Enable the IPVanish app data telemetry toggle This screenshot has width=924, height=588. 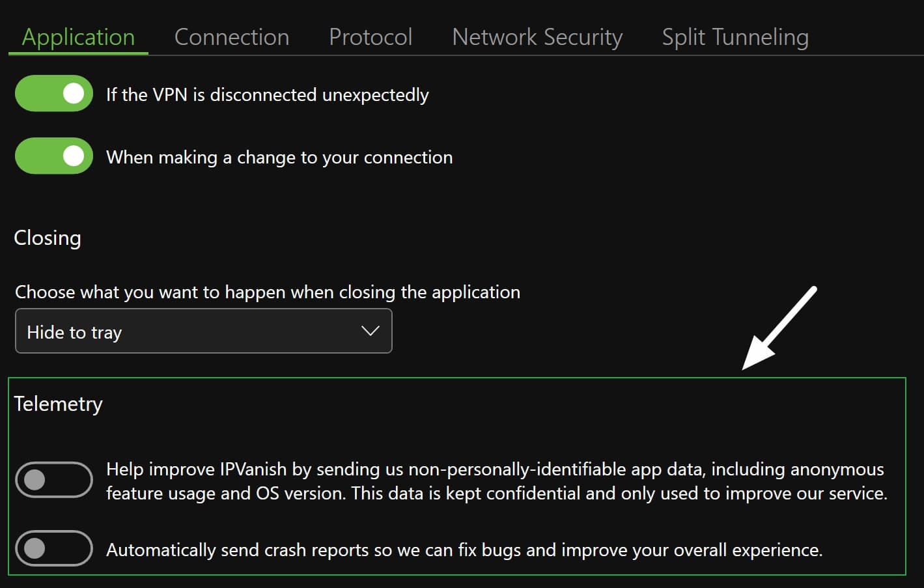[x=54, y=480]
